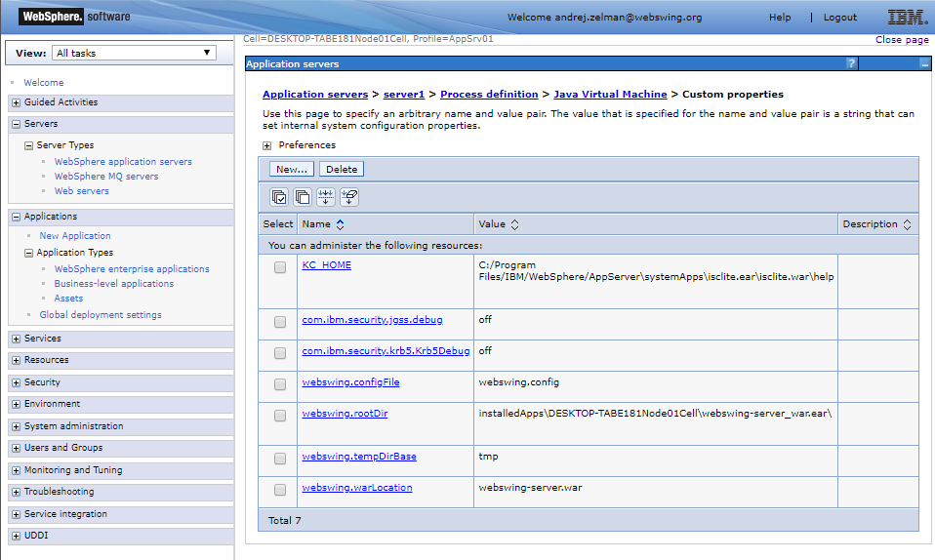Viewport: 935px width, 560px height.
Task: Check the com.ibm.security.jgss.debug checkbox
Action: tap(280, 322)
